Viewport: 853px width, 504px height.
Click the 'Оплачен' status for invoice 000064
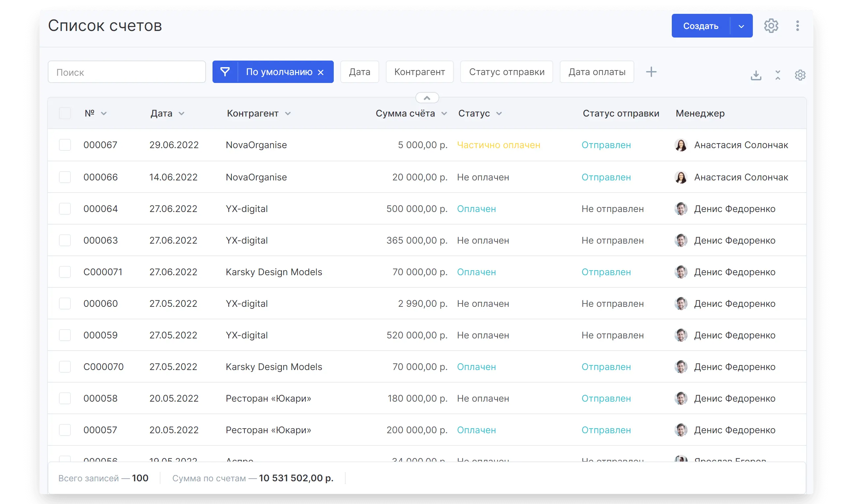476,209
